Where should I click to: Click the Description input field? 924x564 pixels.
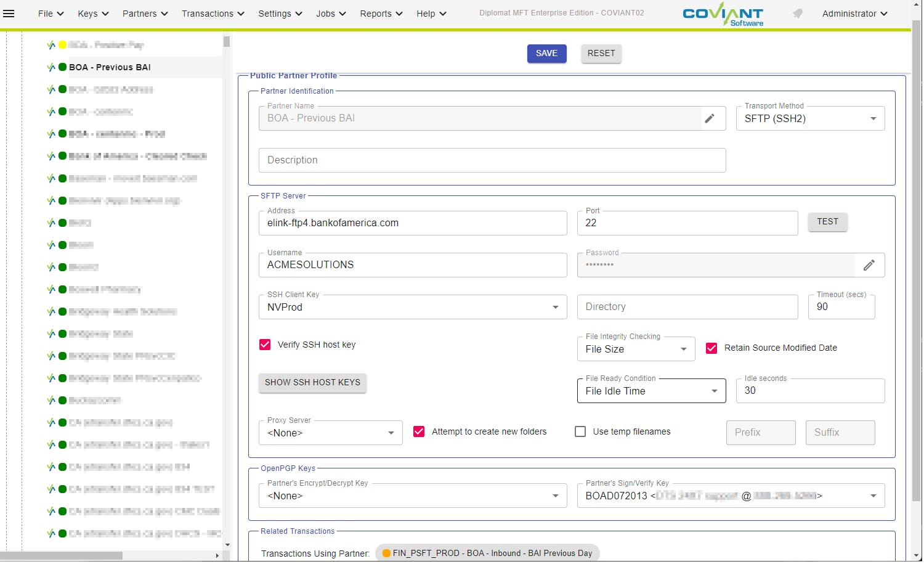[492, 160]
